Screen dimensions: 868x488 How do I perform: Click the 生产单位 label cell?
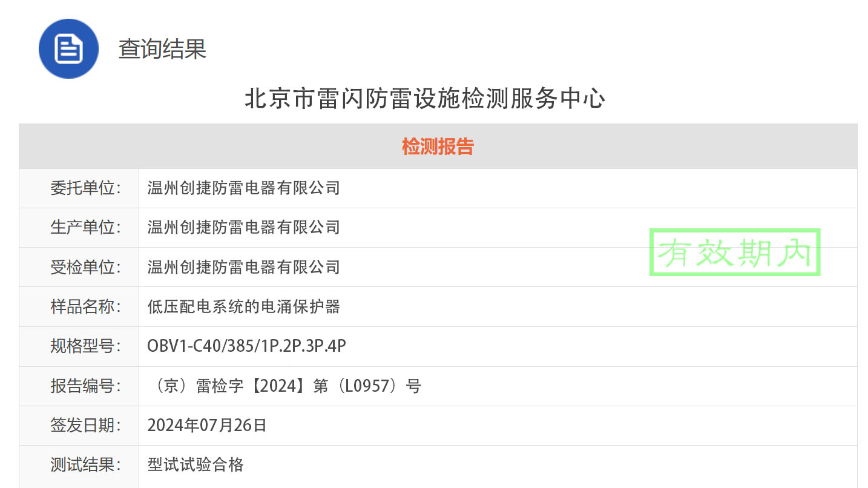(x=85, y=228)
